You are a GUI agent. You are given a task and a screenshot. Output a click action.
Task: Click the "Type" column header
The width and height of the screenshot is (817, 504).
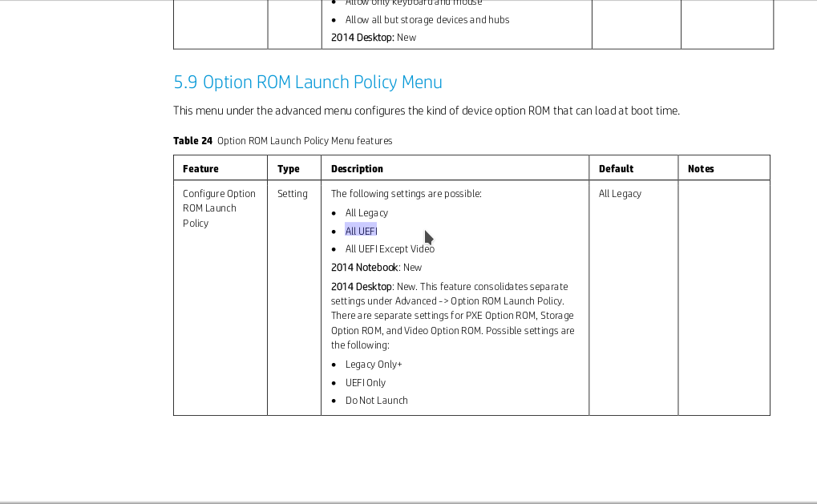pos(288,169)
